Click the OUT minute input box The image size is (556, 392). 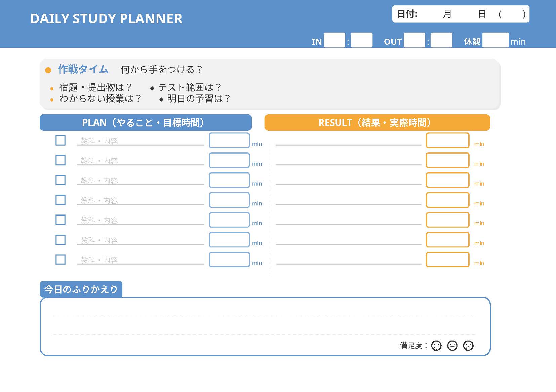click(441, 39)
